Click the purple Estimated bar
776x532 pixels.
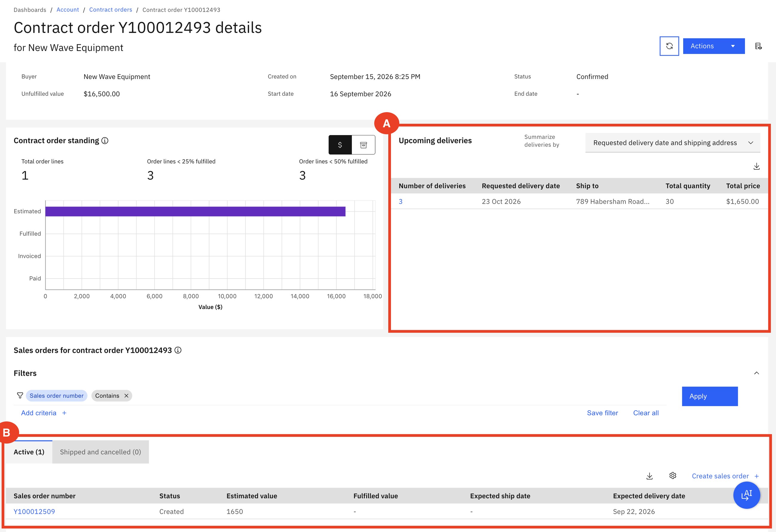click(x=195, y=211)
